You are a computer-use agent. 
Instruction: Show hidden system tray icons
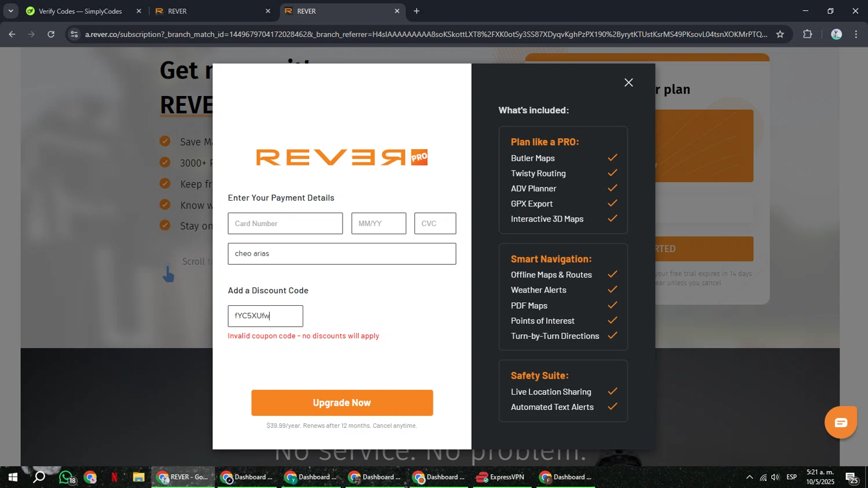tap(749, 477)
